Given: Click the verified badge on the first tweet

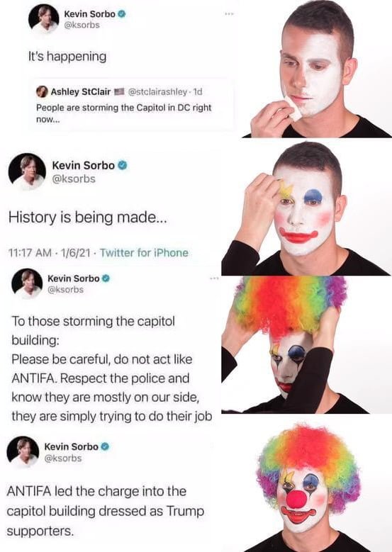Looking at the screenshot, I should coord(121,14).
